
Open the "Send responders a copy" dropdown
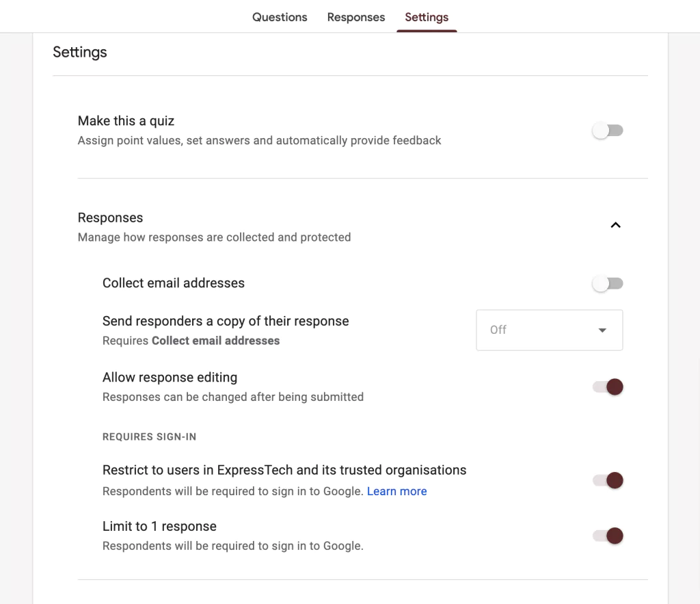549,330
